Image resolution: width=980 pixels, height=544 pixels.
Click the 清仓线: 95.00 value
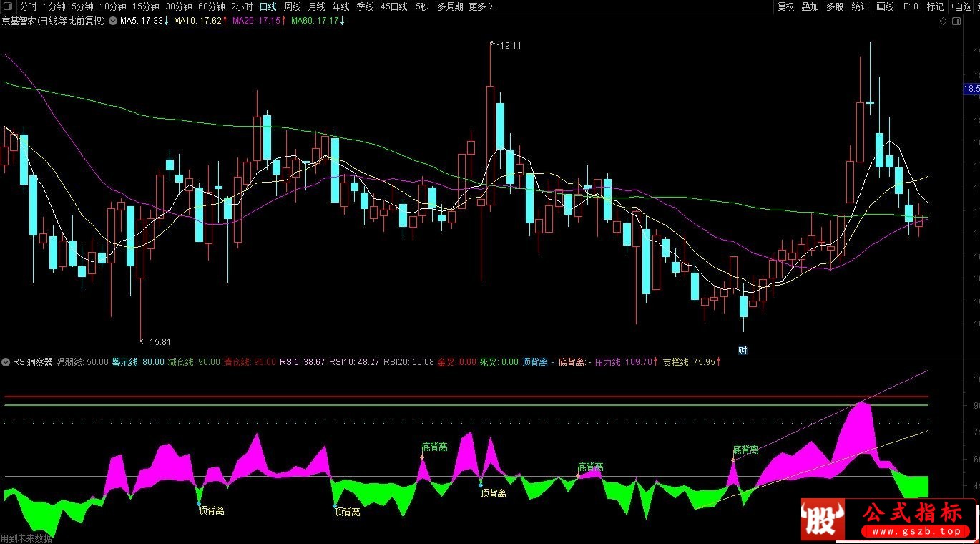(250, 362)
